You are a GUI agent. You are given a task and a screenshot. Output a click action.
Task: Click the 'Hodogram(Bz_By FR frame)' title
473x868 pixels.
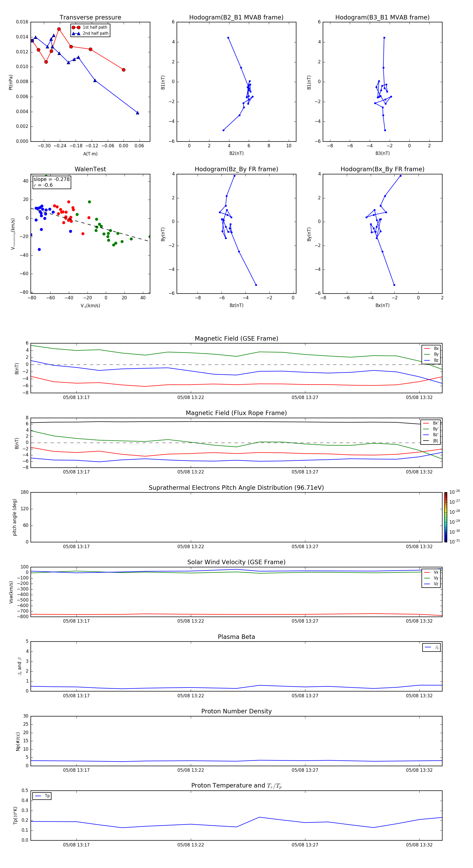(x=236, y=169)
